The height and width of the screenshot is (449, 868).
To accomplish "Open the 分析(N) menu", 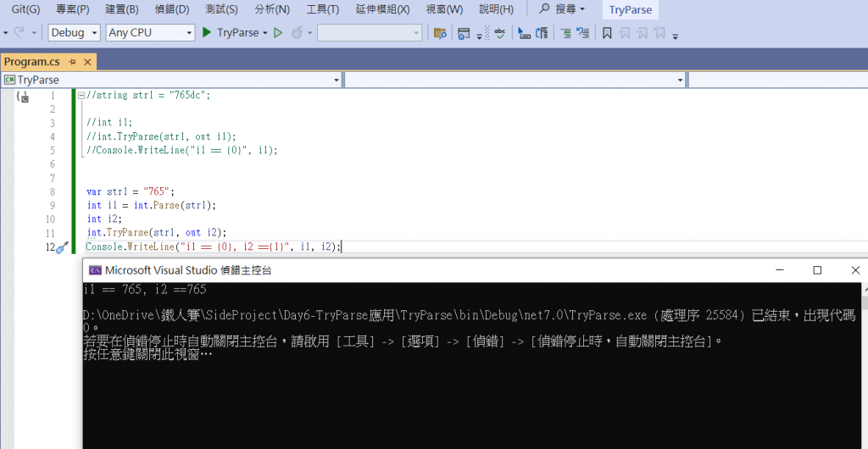I will (272, 9).
